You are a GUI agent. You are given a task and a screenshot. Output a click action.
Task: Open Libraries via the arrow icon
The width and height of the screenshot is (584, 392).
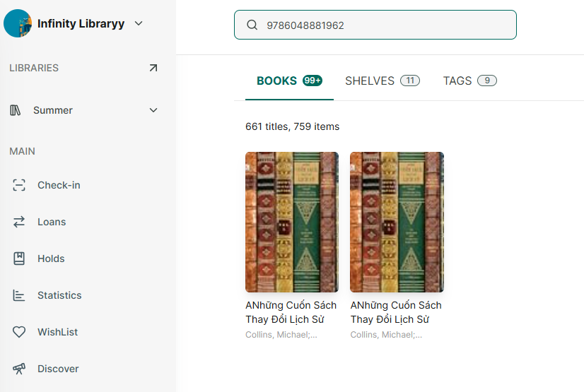click(x=153, y=68)
